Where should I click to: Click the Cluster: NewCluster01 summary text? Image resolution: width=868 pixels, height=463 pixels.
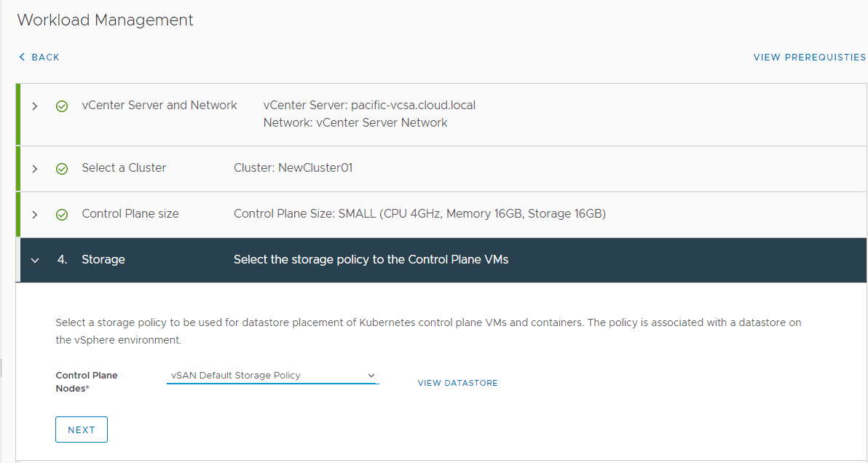tap(293, 168)
